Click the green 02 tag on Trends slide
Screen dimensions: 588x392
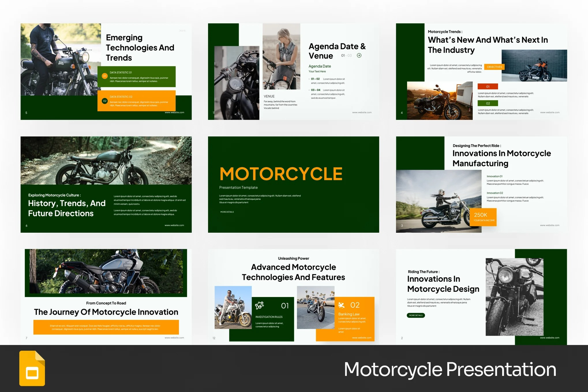tap(488, 103)
